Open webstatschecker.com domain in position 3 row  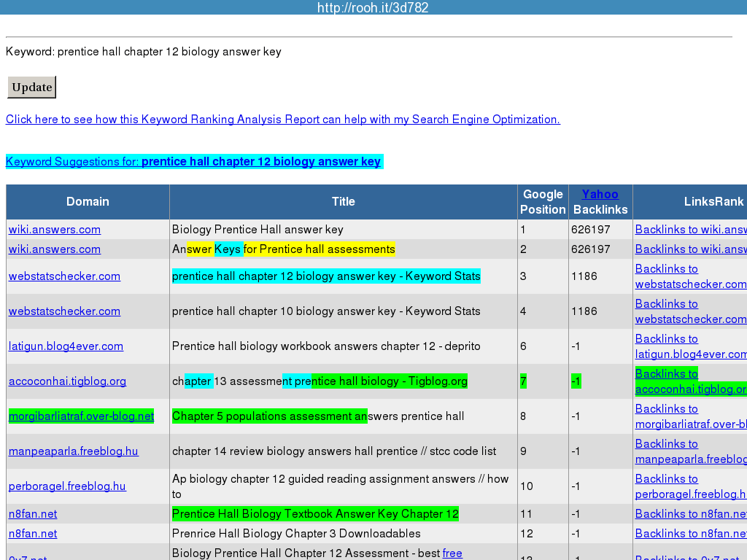click(64, 276)
